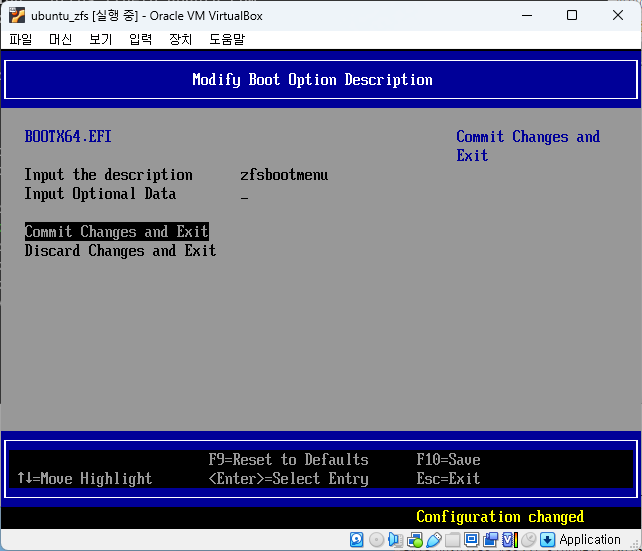Select Commit Changes and Exit option

(x=116, y=232)
